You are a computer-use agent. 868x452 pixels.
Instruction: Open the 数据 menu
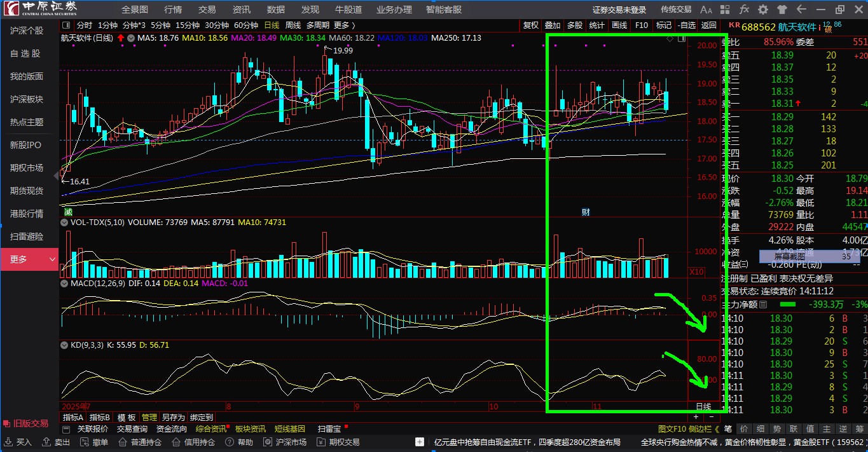point(276,10)
